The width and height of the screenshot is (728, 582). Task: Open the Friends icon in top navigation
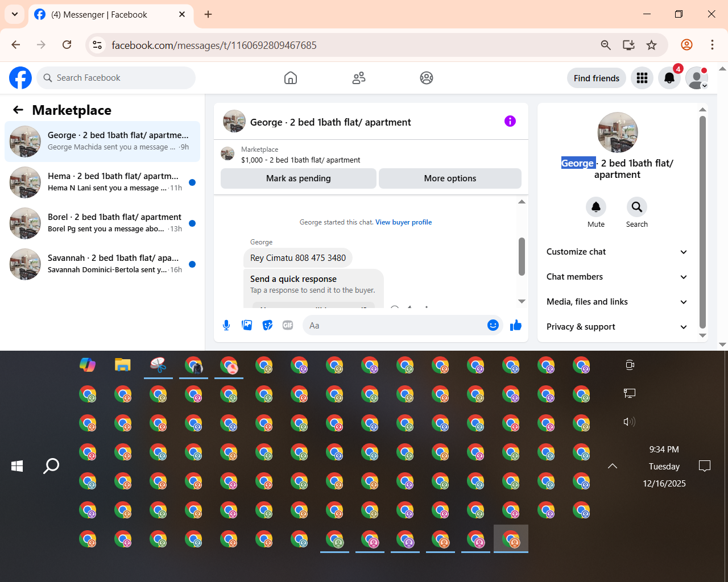[359, 78]
